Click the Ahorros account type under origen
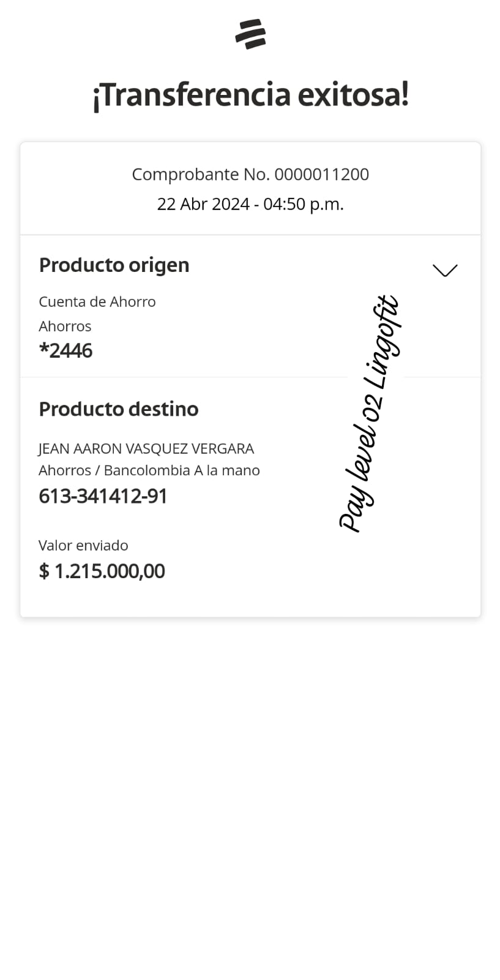500x980 pixels. pos(65,326)
